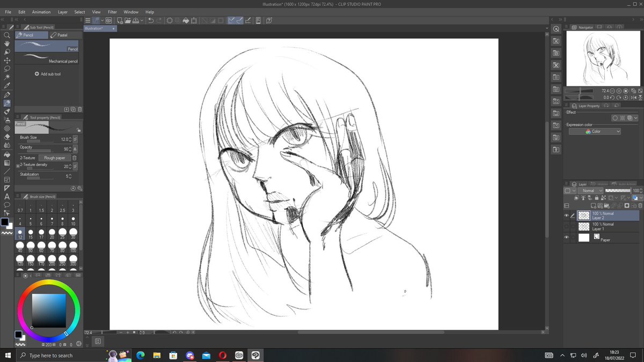
Task: Open the Effect options dropdown arrow
Action: 636,118
